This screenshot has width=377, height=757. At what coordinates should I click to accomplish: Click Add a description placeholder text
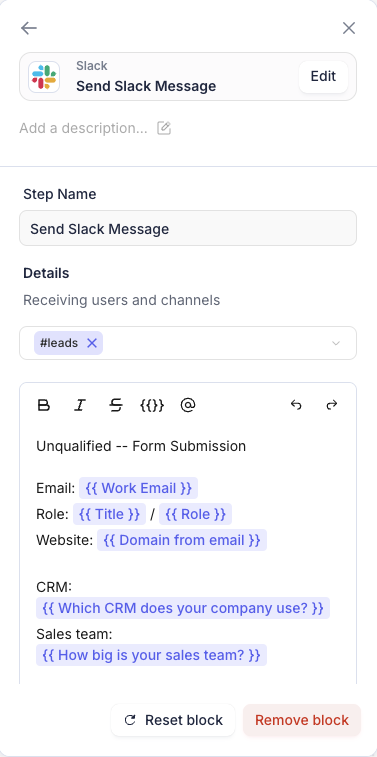84,128
